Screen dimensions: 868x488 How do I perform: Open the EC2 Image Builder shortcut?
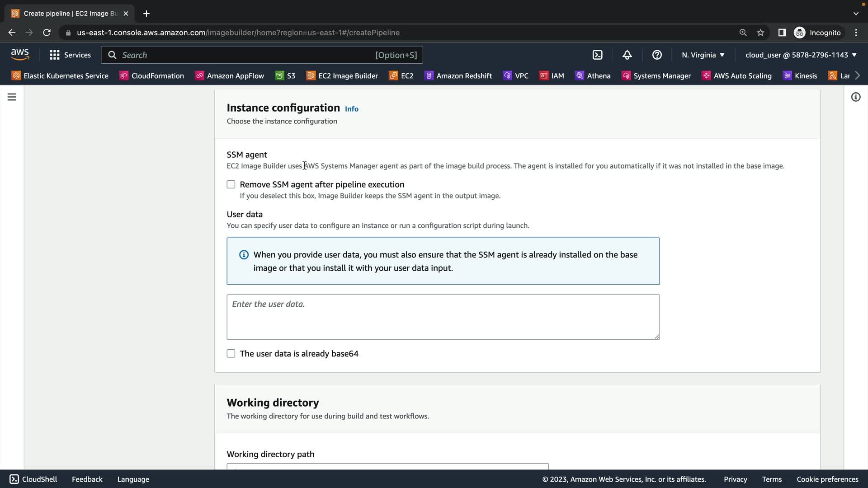(342, 75)
